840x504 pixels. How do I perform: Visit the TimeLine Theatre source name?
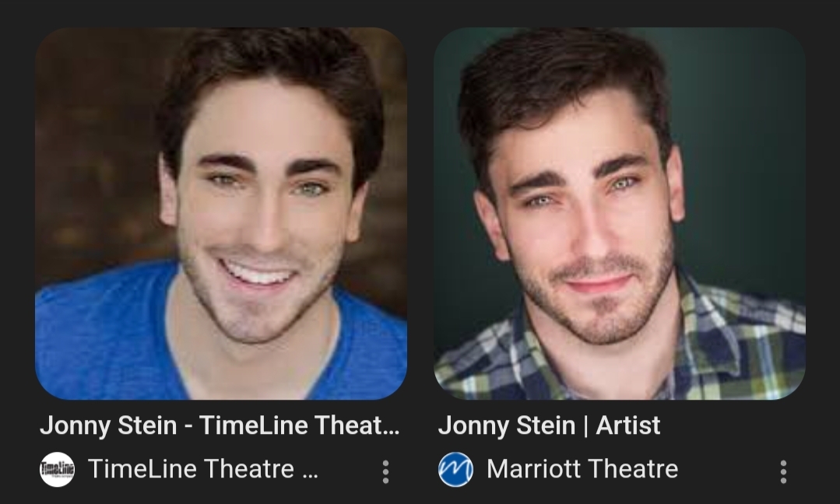(203, 469)
